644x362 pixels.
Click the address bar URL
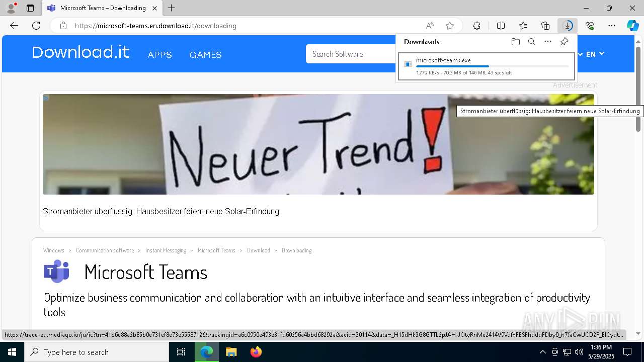coord(155,26)
